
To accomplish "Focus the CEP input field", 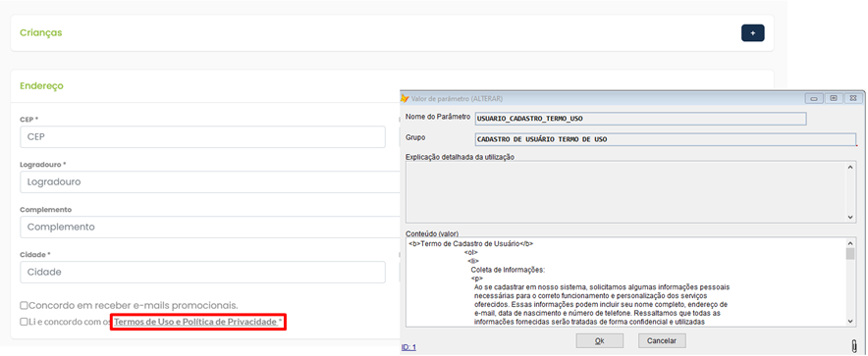I will pyautogui.click(x=202, y=137).
